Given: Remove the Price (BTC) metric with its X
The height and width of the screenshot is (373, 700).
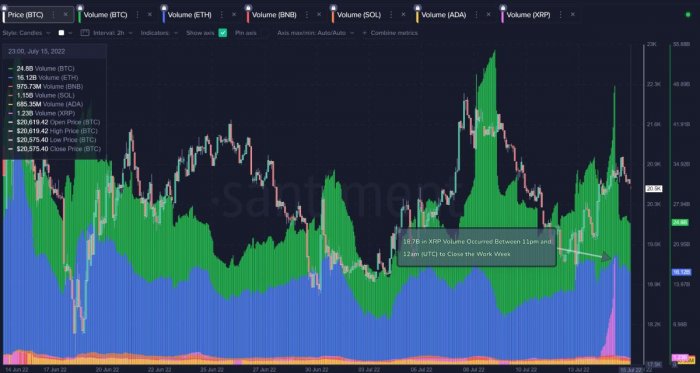Looking at the screenshot, I should 66,15.
